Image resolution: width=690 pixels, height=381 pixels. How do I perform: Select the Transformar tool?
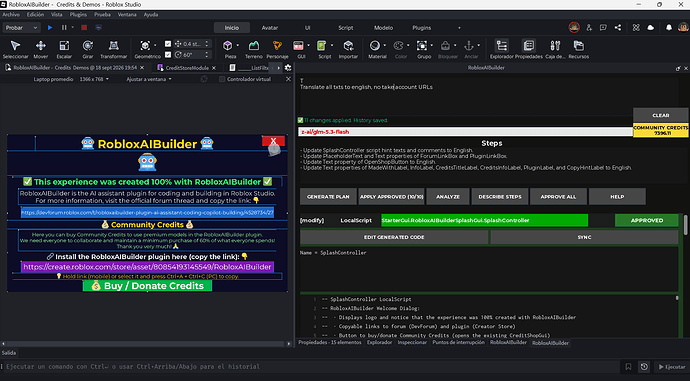(114, 49)
